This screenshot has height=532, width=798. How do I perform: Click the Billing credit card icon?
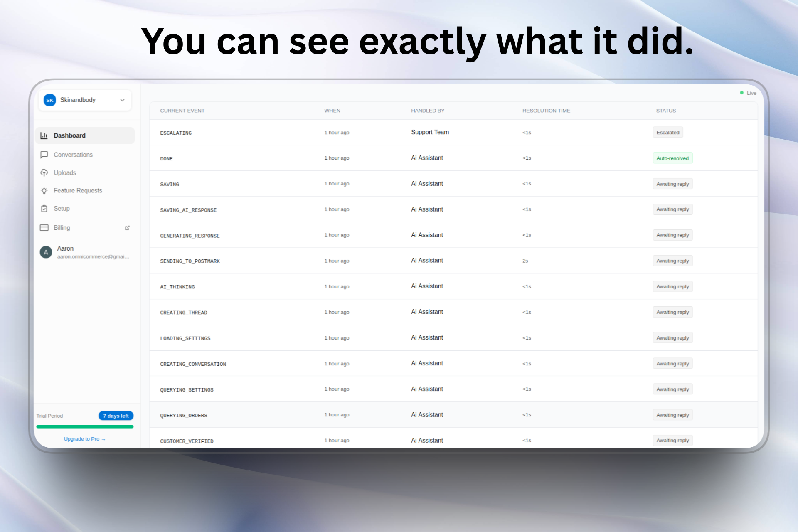pos(44,228)
